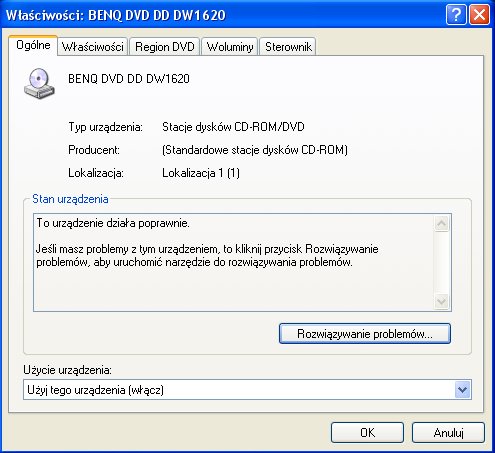Confirm with the OK button

[x=367, y=433]
